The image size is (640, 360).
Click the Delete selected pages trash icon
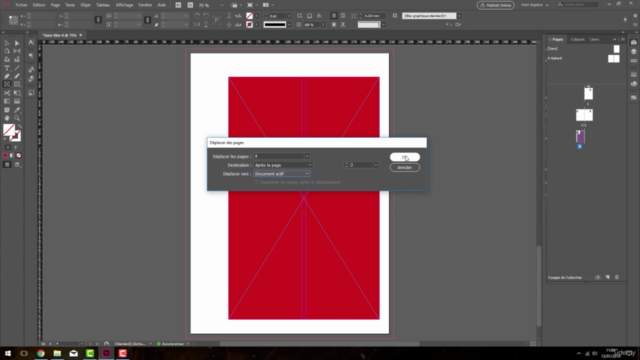[617, 277]
